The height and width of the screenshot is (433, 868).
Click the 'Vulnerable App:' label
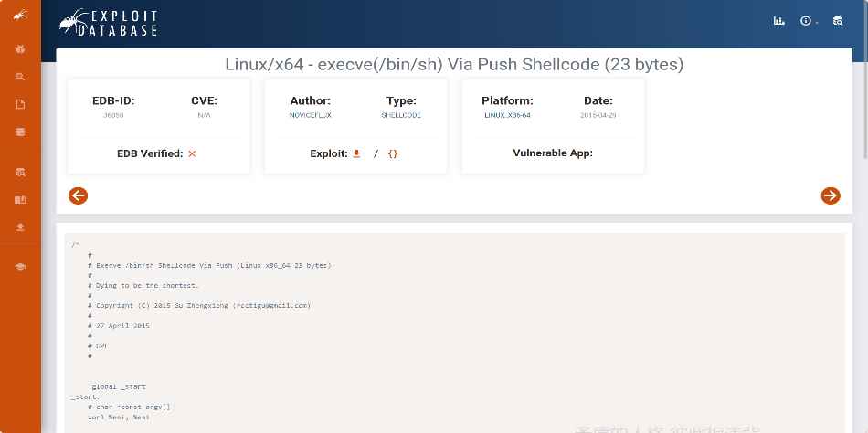(x=553, y=153)
